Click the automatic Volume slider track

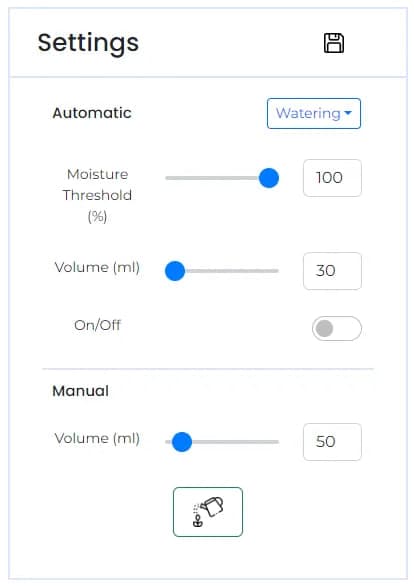(222, 271)
